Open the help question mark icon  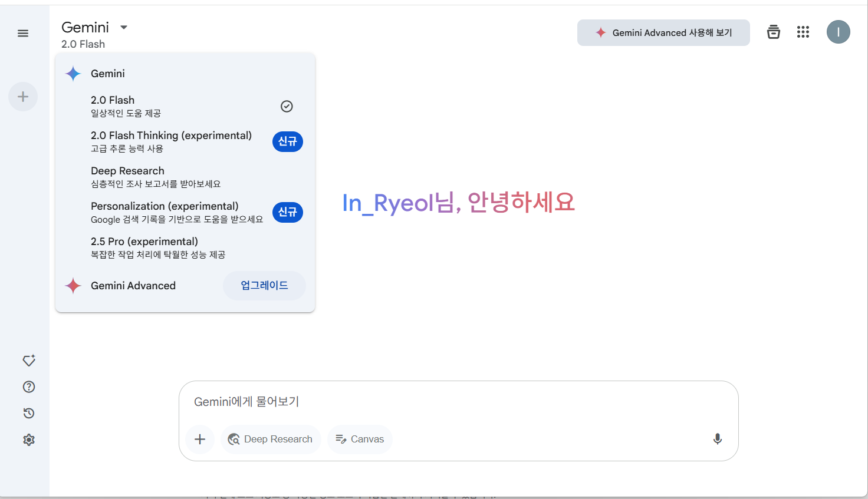coord(29,386)
